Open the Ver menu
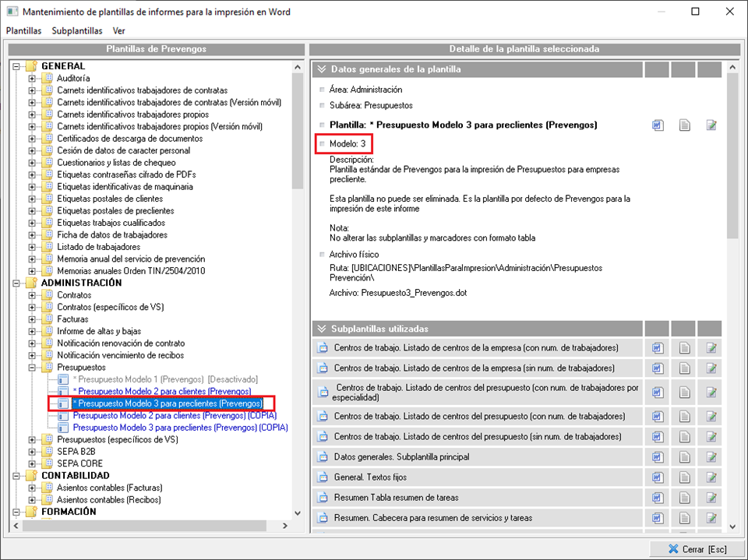748x560 pixels. click(x=118, y=31)
